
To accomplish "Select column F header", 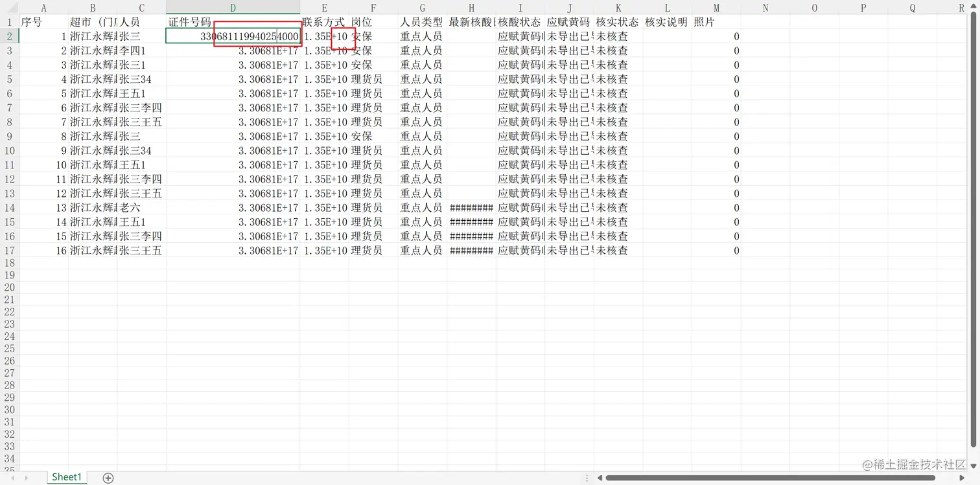I will pos(373,8).
